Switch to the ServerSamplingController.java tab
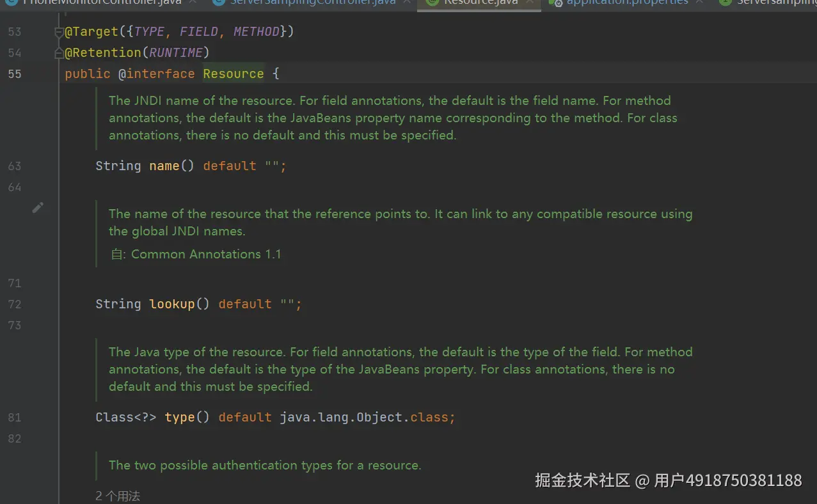Screen dimensions: 817x504 coord(312,2)
